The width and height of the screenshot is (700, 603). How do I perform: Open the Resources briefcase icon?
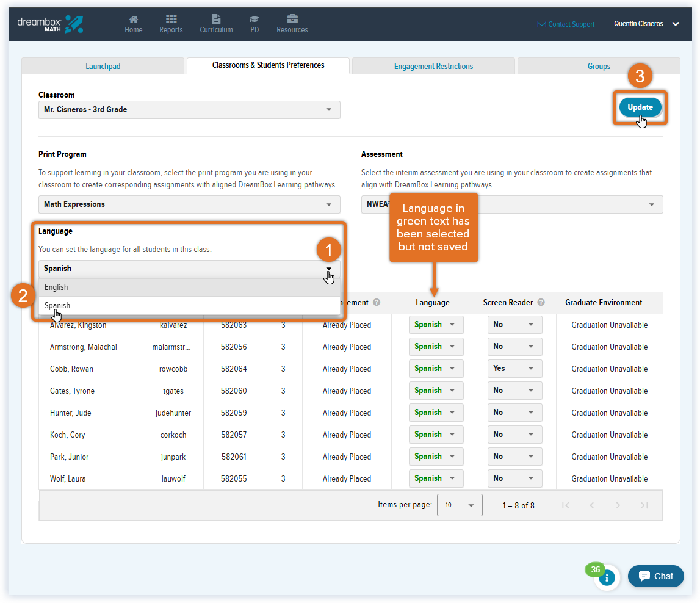click(x=292, y=19)
